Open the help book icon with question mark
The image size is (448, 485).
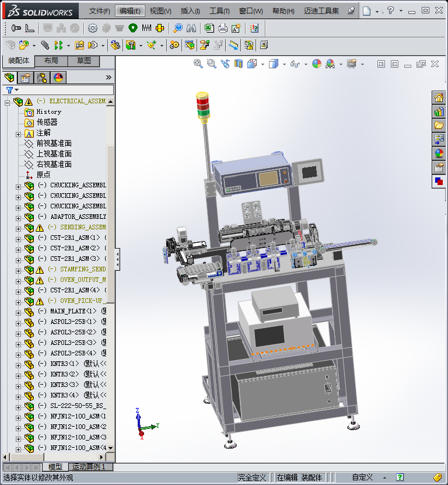point(254,28)
